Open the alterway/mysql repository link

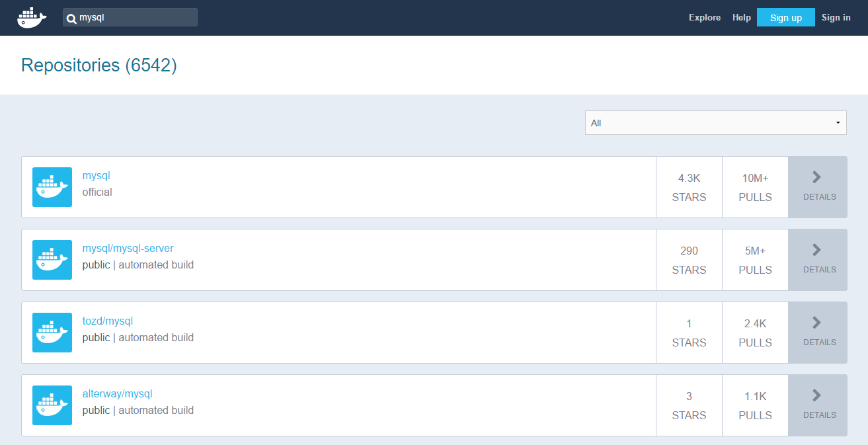coord(117,394)
